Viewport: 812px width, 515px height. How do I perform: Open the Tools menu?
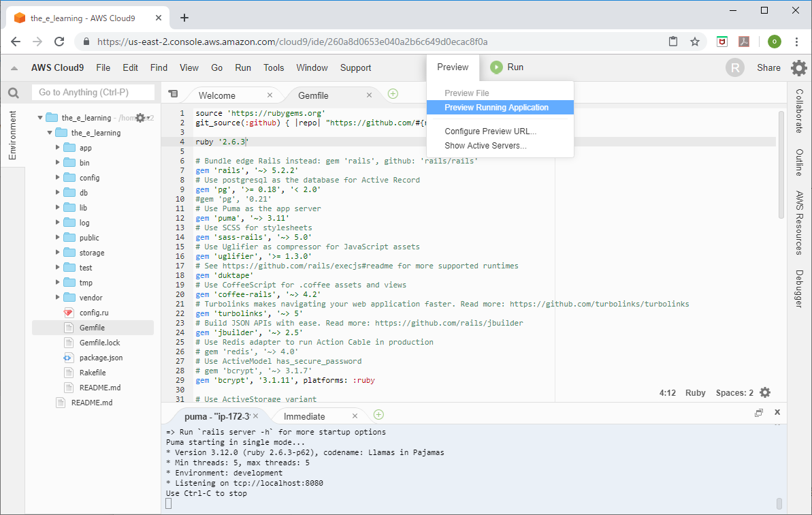[274, 68]
